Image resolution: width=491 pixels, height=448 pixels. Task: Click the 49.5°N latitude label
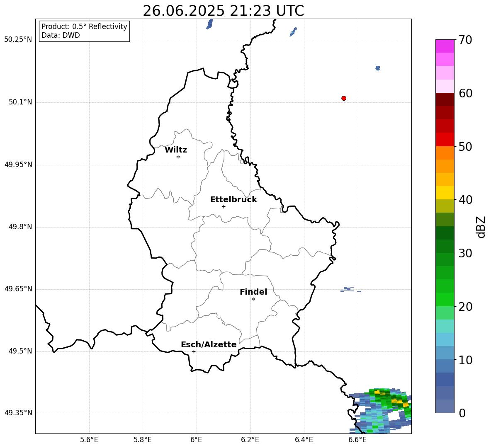tap(20, 351)
